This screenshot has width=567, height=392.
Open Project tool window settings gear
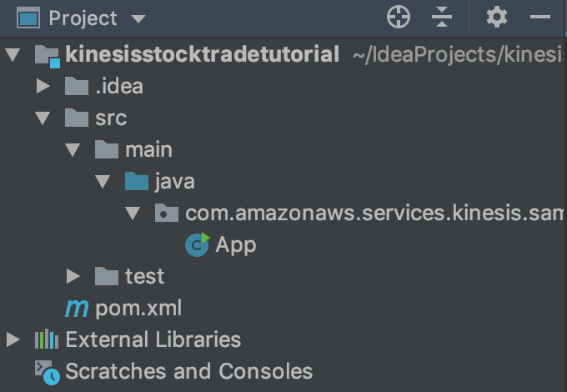click(497, 17)
